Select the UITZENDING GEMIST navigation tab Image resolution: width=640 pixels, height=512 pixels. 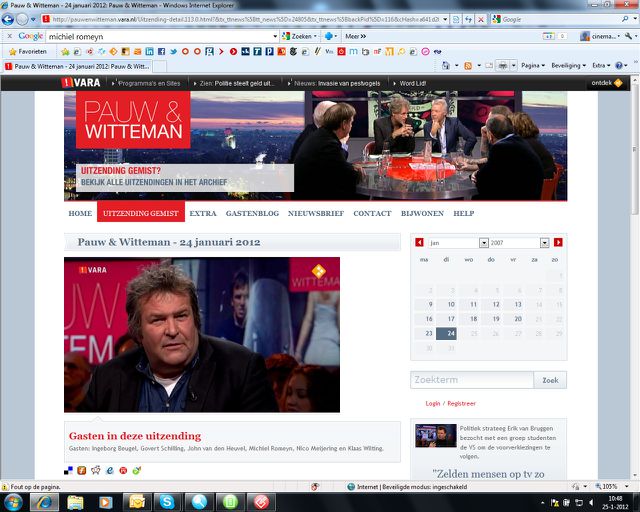pos(141,211)
